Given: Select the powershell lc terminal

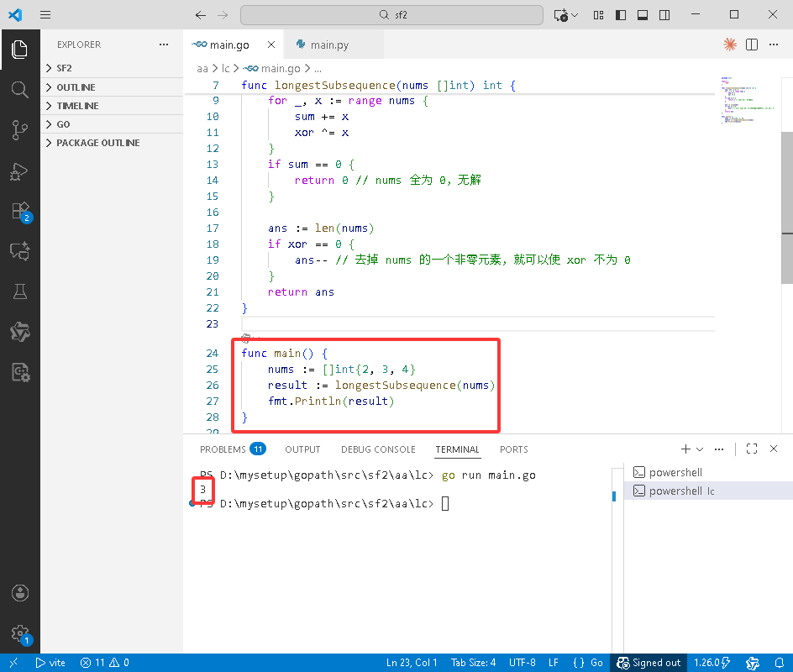Looking at the screenshot, I should 708,491.
